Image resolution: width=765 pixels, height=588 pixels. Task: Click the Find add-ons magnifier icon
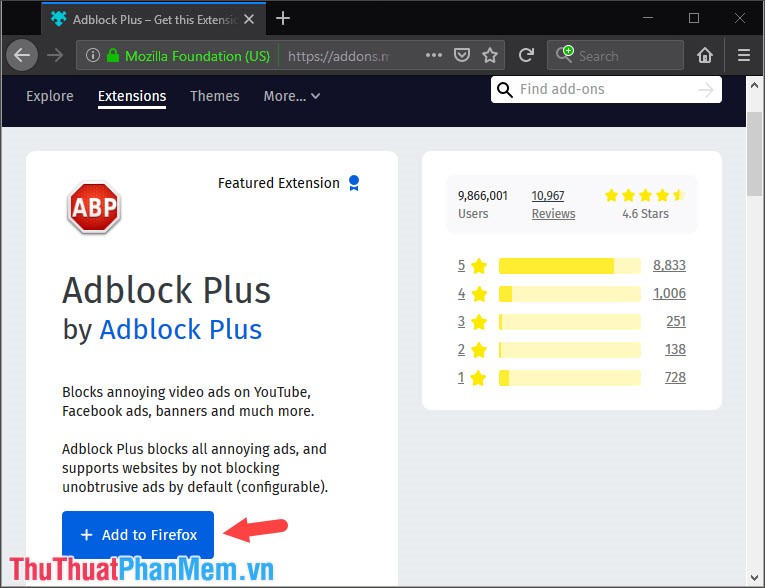[x=504, y=90]
